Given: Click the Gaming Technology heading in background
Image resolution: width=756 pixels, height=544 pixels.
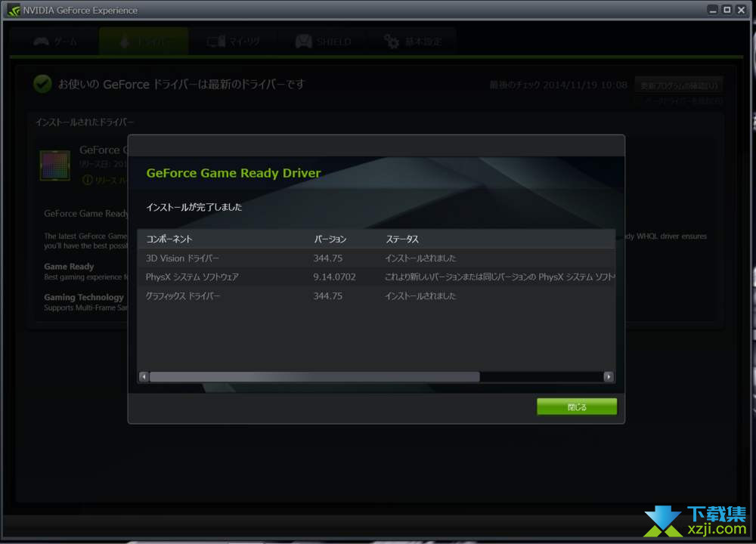Looking at the screenshot, I should pos(84,297).
